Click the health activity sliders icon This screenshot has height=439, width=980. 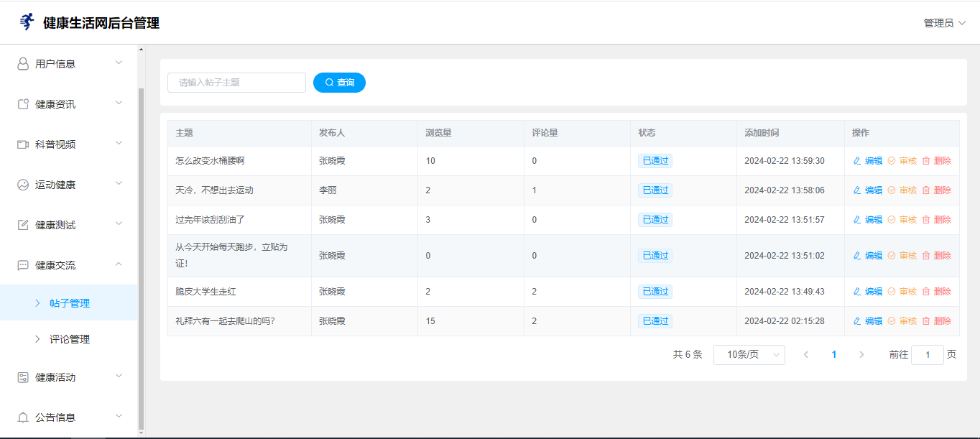tap(23, 377)
